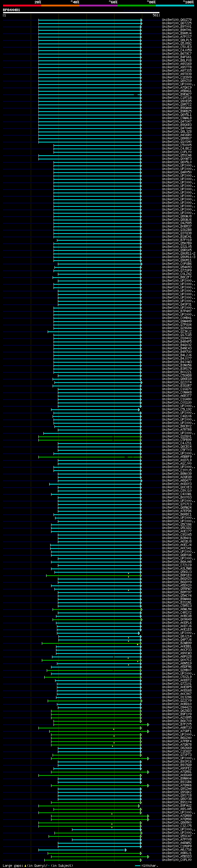
Task: Select the UniRef100_Q00WT3 label
Action: pos(177,159)
